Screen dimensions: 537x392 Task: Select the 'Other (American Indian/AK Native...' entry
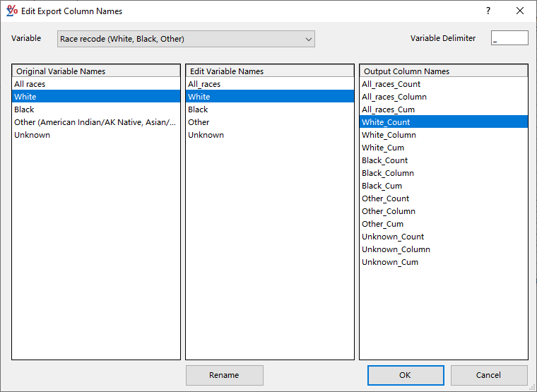95,122
